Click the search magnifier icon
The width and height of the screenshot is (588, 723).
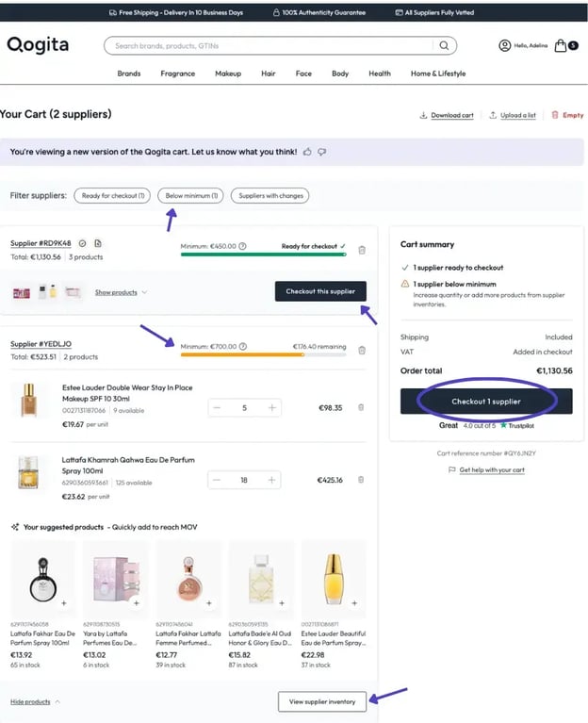coord(444,45)
